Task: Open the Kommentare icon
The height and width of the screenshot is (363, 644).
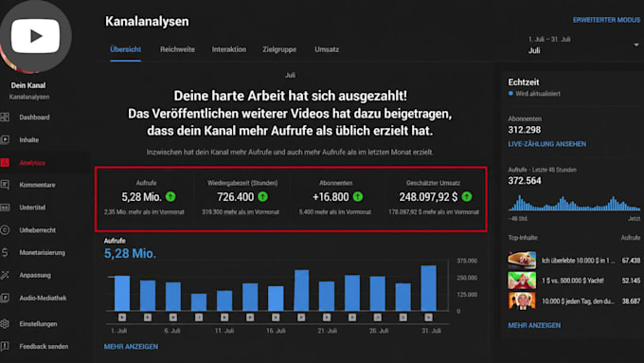Action: coord(5,185)
